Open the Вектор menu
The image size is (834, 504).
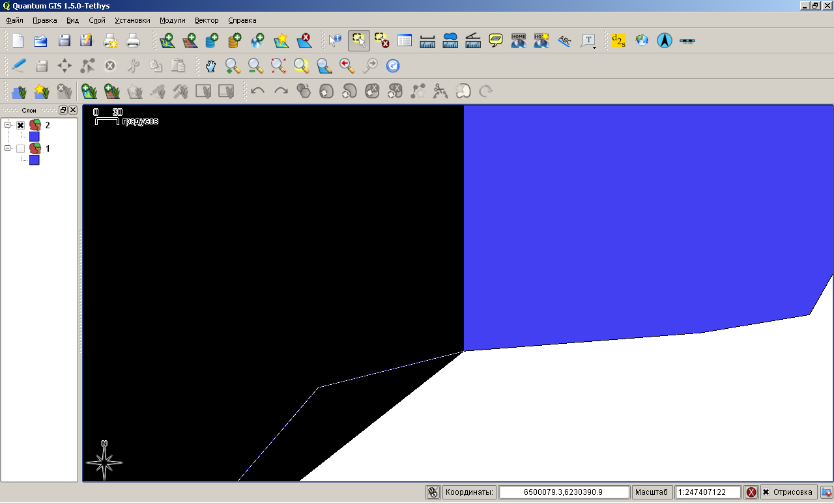point(207,20)
